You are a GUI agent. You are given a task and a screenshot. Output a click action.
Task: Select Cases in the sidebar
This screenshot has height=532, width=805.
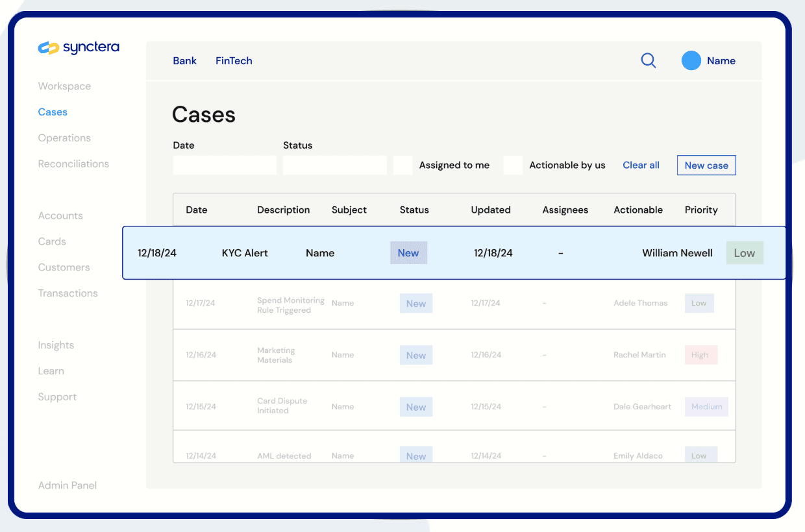(x=53, y=112)
